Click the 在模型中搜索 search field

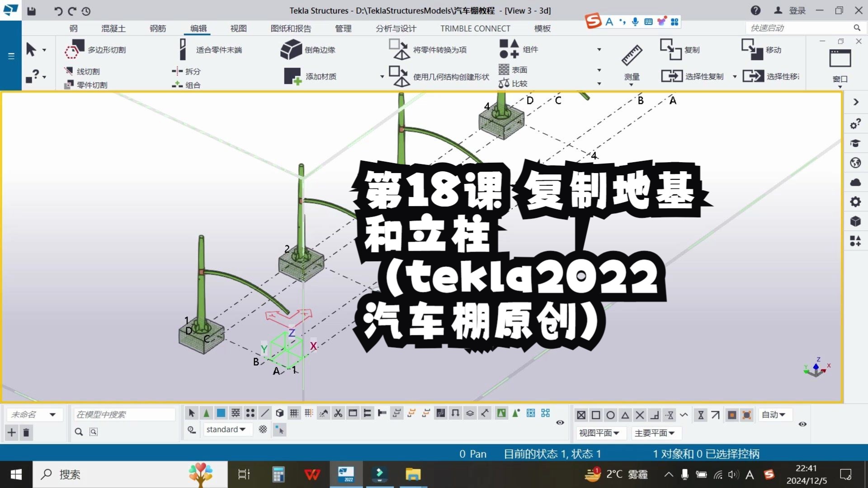point(124,414)
